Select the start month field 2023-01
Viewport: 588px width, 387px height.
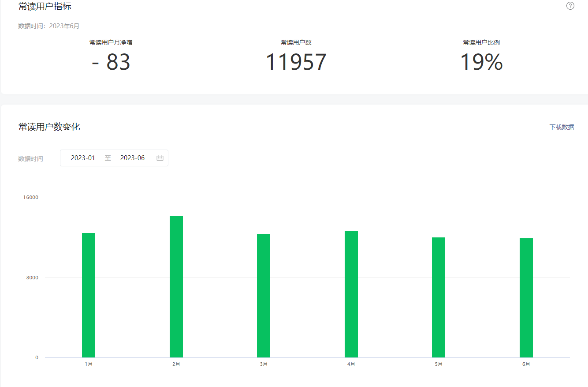coord(83,158)
